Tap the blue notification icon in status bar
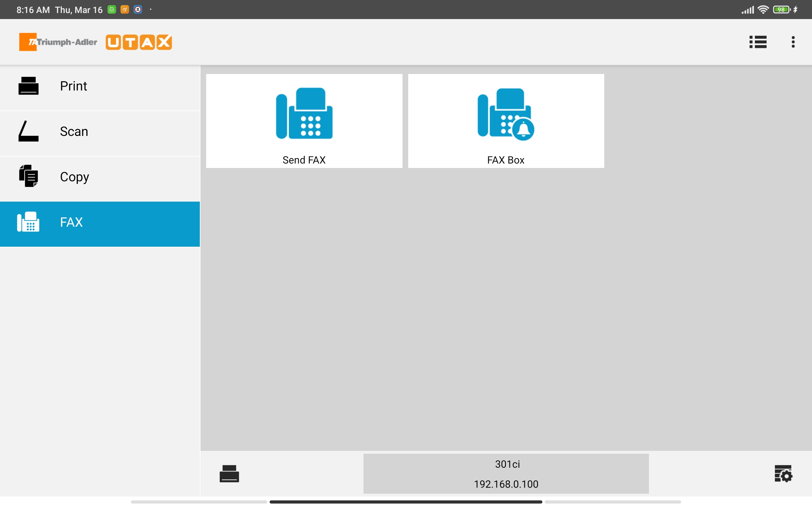The height and width of the screenshot is (508, 812). (x=138, y=10)
